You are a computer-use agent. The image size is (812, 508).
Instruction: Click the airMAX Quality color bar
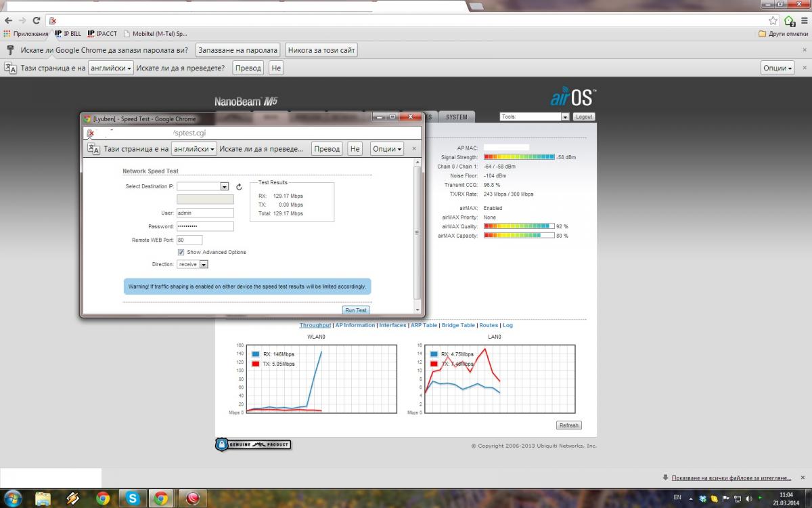click(x=519, y=226)
